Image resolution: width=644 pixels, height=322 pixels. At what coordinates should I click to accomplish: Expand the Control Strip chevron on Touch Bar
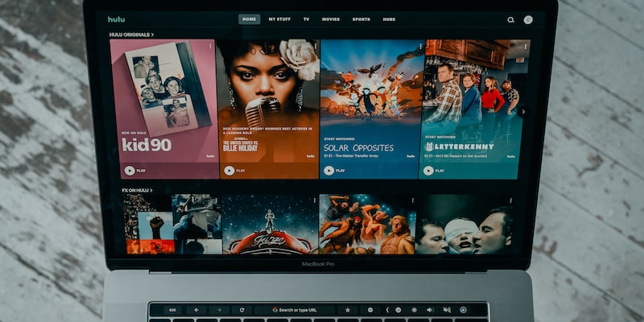(x=387, y=310)
